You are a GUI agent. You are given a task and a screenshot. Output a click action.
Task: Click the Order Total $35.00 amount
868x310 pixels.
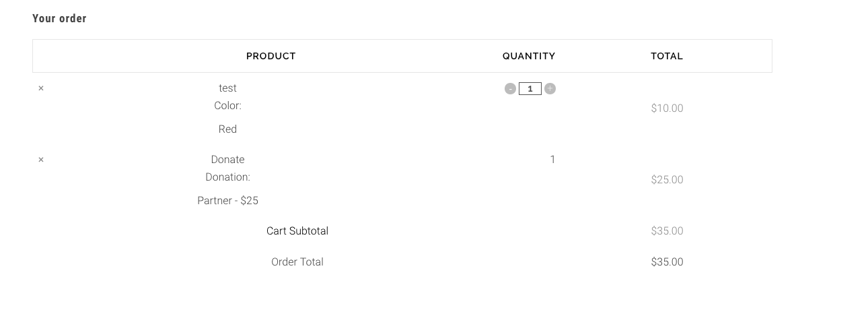coord(667,261)
